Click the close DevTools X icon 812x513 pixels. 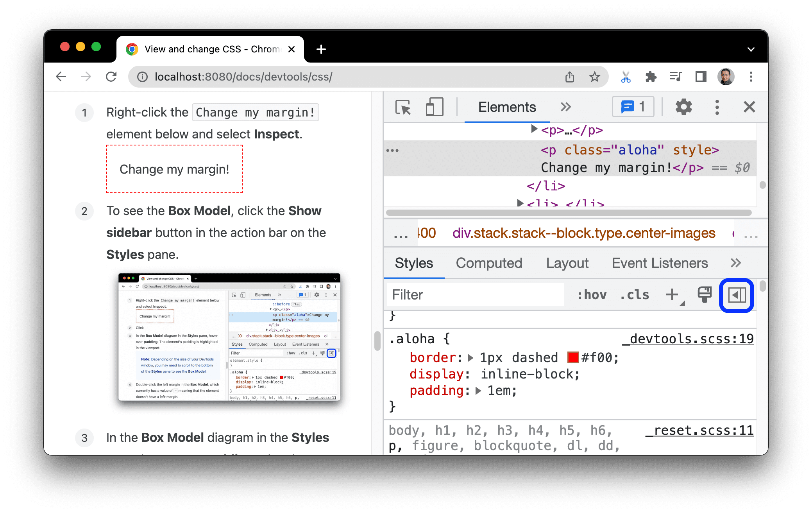[x=749, y=108]
